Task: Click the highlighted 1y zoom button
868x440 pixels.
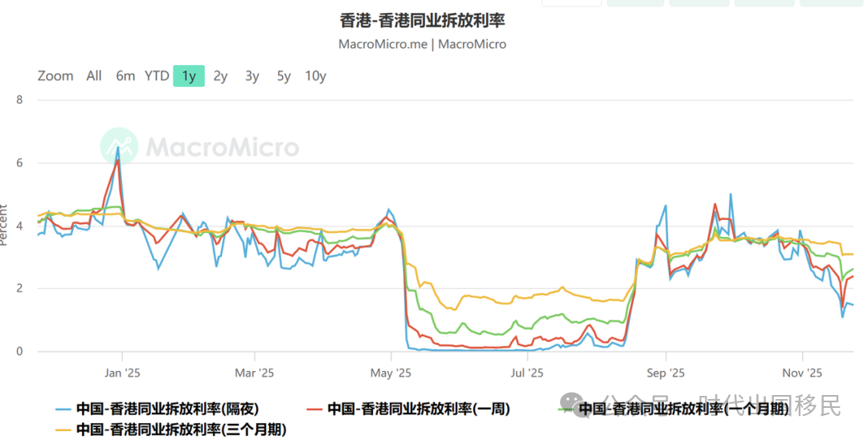Action: (x=189, y=76)
